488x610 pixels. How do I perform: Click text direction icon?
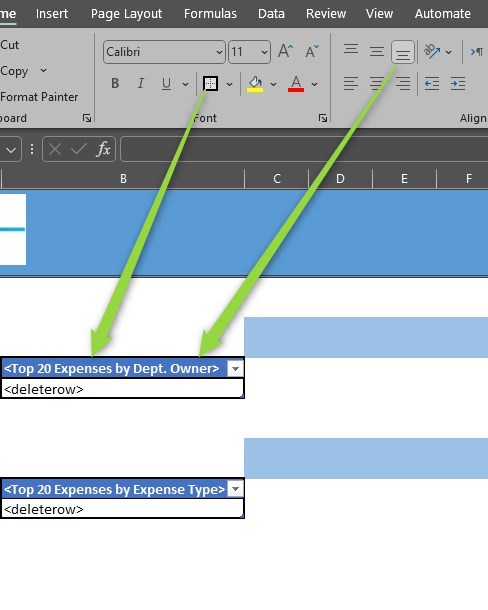pos(477,52)
